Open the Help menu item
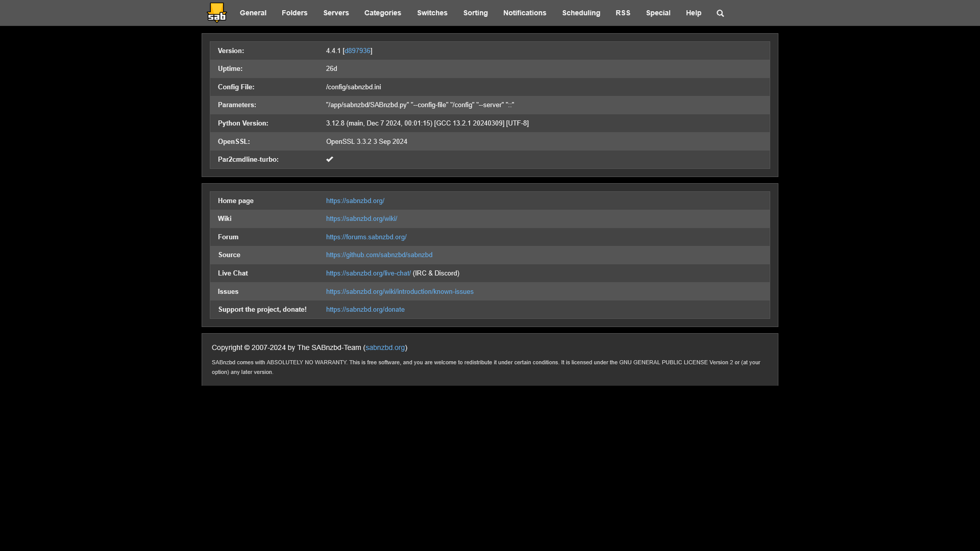Screen dimensions: 980x551 [694, 13]
